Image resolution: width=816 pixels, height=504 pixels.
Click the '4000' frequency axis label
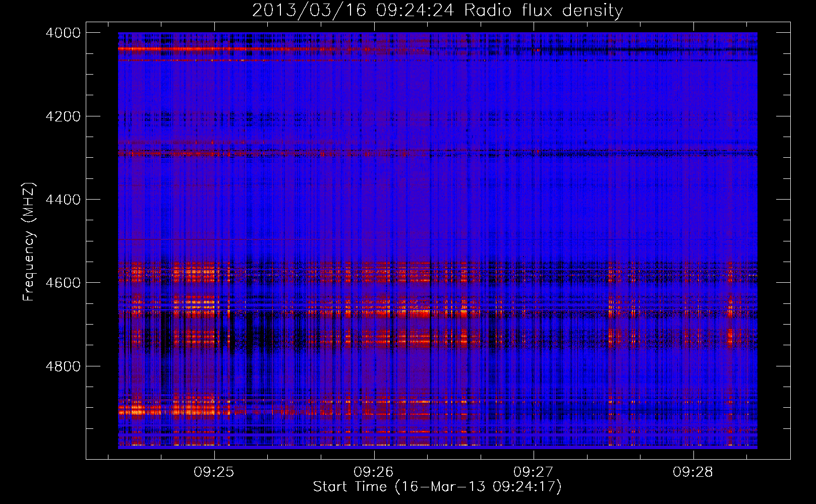click(63, 33)
